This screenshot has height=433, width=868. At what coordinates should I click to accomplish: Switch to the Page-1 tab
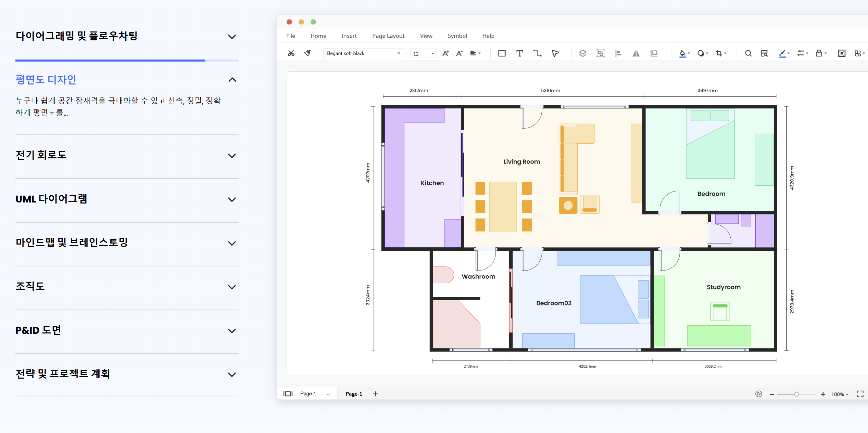pyautogui.click(x=354, y=394)
